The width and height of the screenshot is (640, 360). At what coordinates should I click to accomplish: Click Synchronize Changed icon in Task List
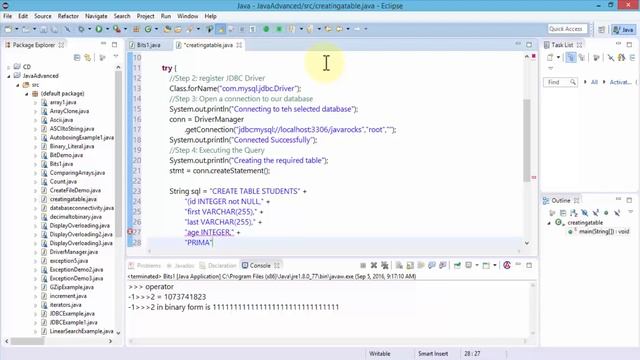click(x=621, y=58)
